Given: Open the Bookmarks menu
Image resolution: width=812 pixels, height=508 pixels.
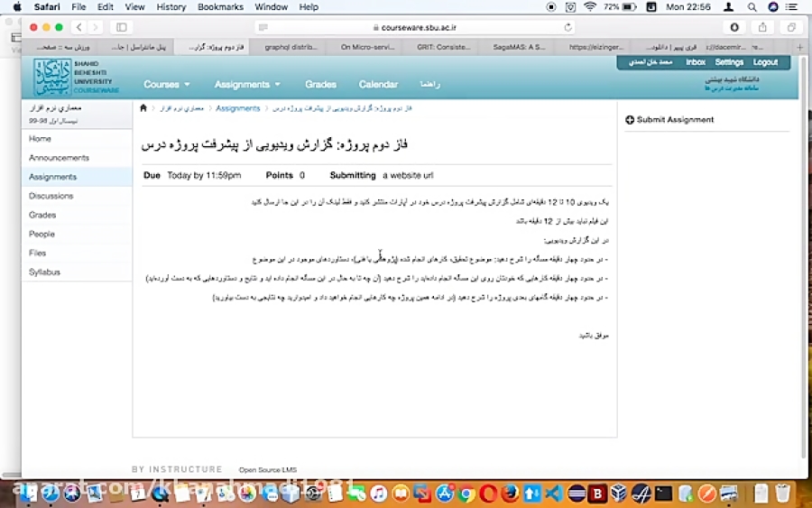Looking at the screenshot, I should tap(220, 7).
